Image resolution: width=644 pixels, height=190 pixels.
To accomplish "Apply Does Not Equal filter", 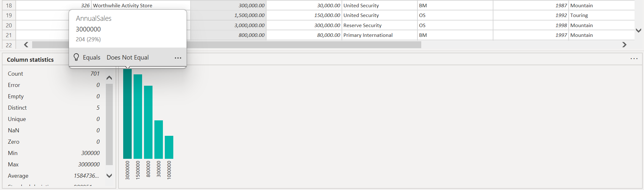I will click(128, 57).
